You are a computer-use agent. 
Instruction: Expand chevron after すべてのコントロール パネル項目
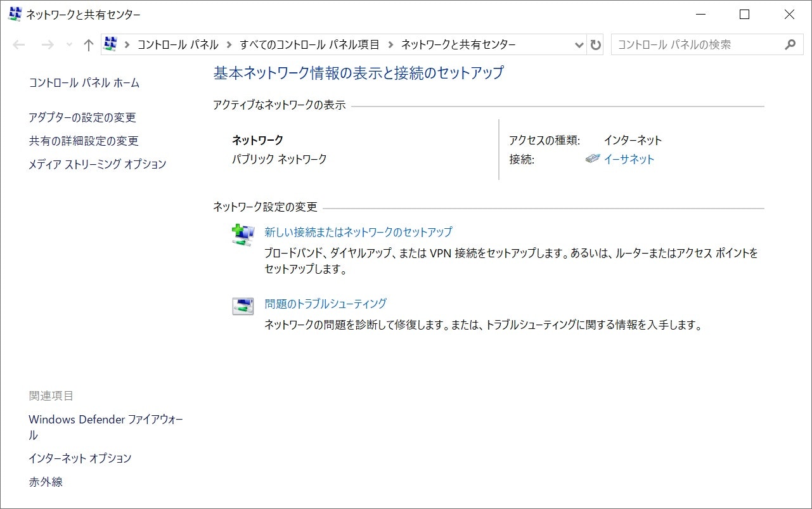tap(390, 45)
